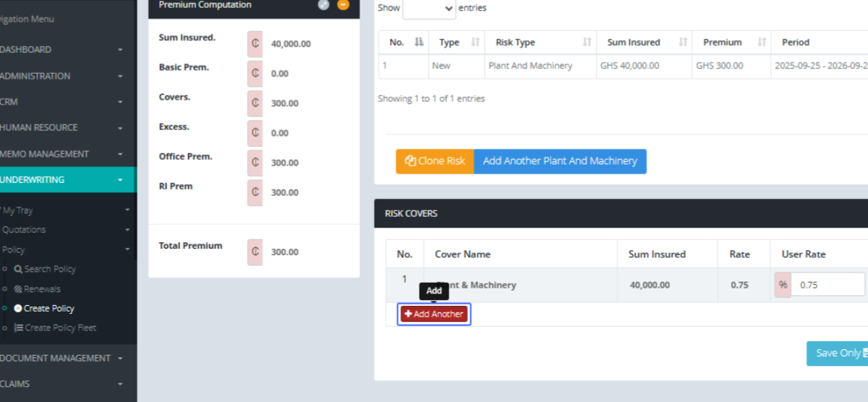Click the sort arrows on Risk Type column
This screenshot has width=868, height=402.
[587, 43]
